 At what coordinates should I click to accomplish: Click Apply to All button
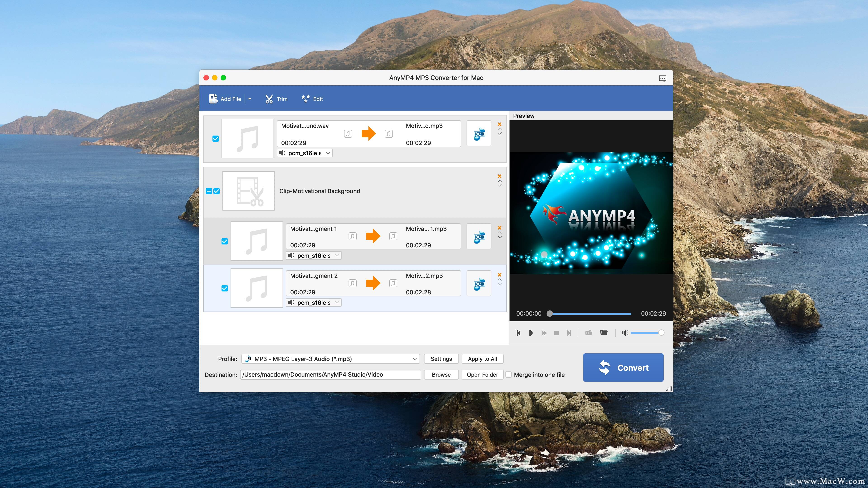(482, 359)
